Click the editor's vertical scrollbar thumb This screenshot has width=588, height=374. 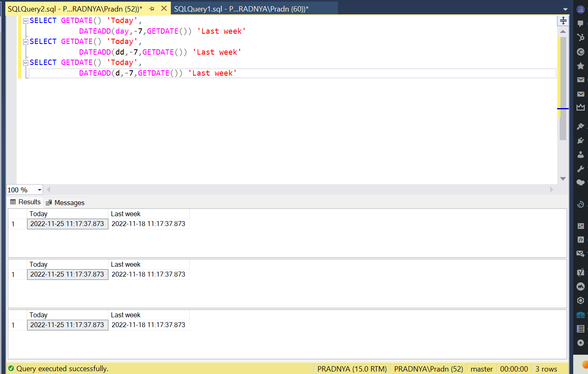click(563, 88)
